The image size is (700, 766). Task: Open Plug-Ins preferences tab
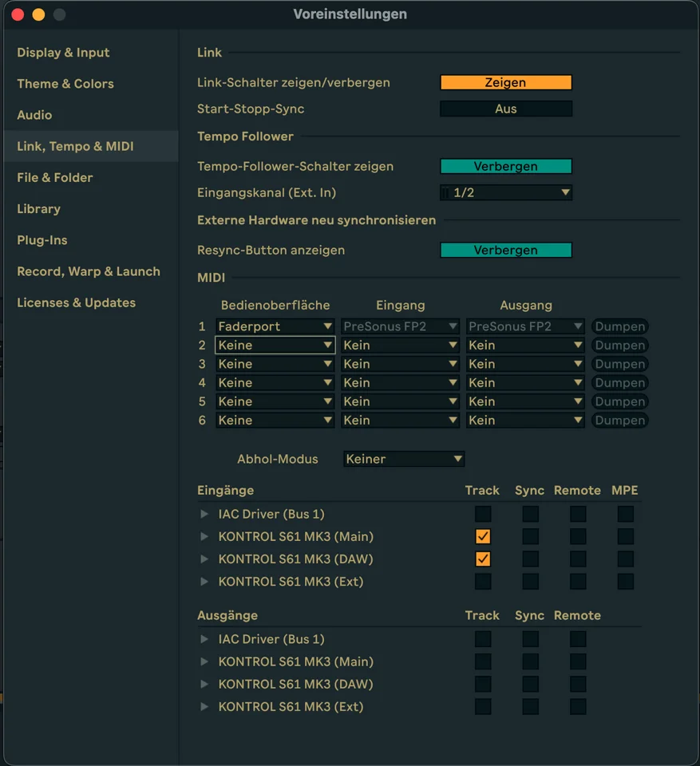click(42, 240)
